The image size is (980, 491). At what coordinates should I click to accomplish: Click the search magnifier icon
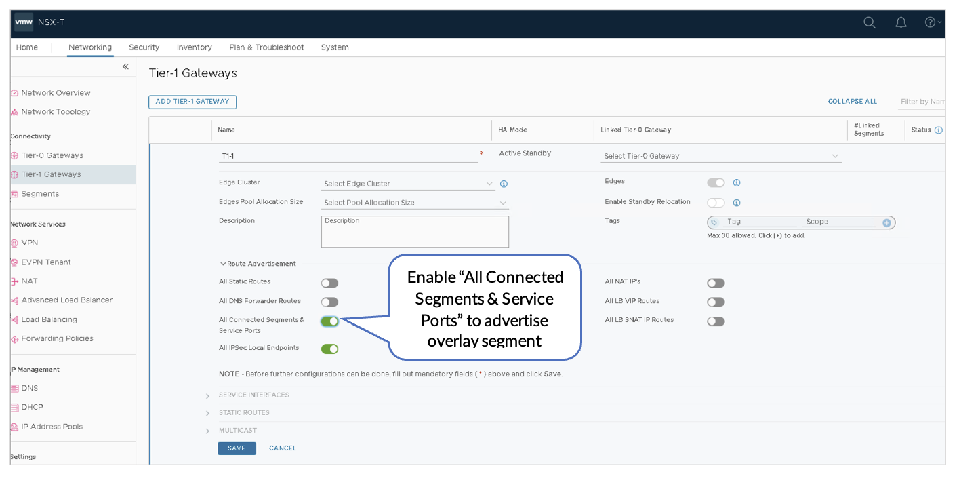point(869,22)
